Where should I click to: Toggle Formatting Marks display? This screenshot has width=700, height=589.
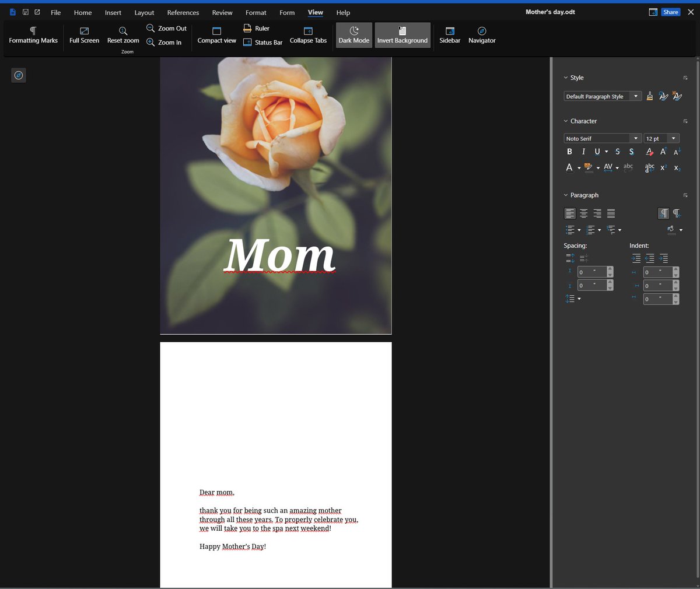coord(33,35)
